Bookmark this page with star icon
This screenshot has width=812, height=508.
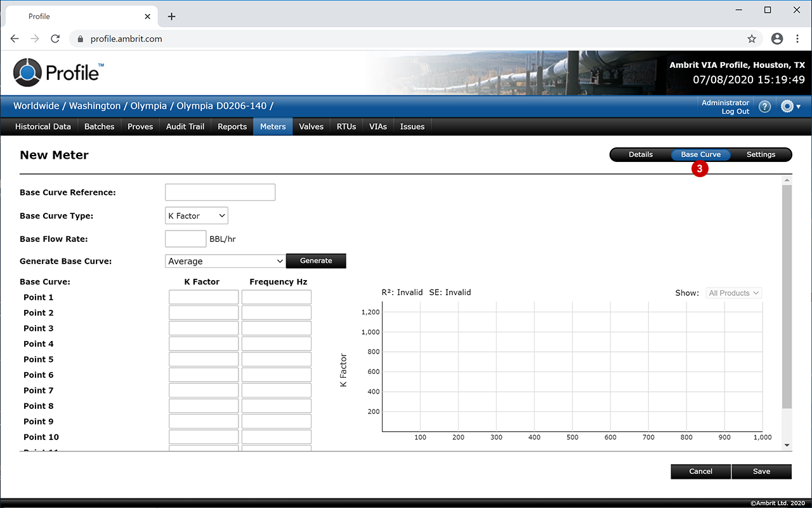pos(752,39)
